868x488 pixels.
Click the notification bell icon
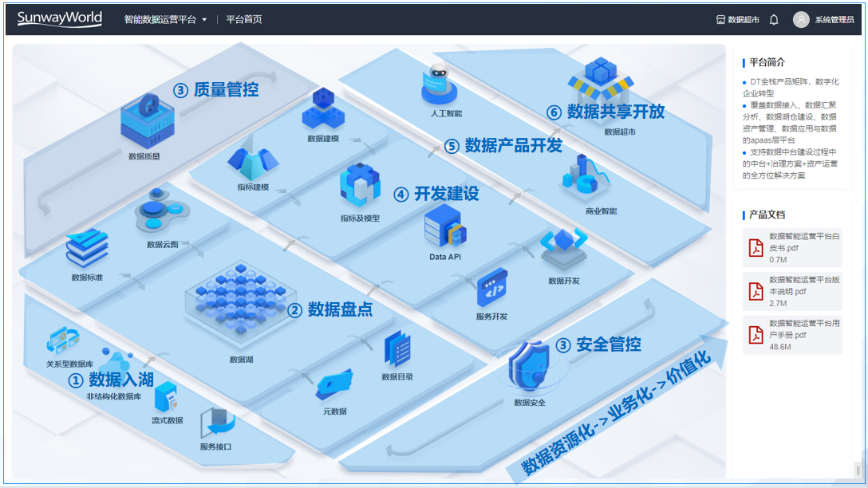pos(773,20)
